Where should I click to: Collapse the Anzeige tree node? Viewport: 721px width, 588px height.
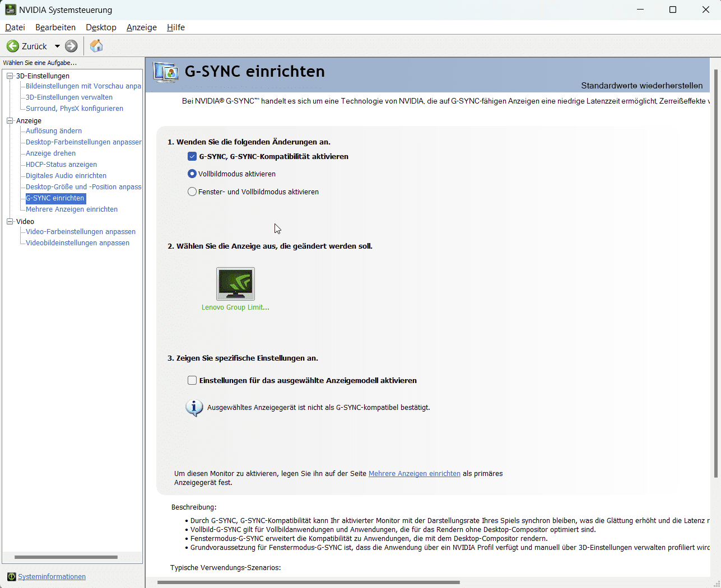(x=10, y=120)
